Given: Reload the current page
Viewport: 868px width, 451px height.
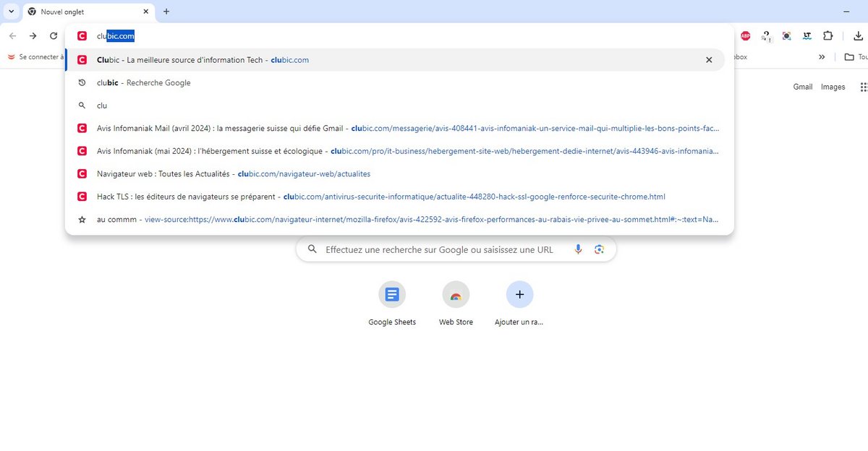Looking at the screenshot, I should (x=54, y=36).
